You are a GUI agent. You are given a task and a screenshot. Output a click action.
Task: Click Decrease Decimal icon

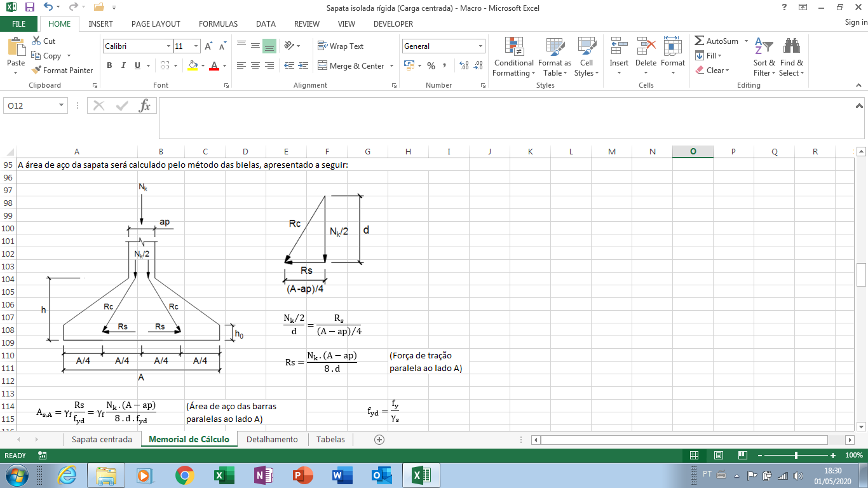[x=478, y=65]
